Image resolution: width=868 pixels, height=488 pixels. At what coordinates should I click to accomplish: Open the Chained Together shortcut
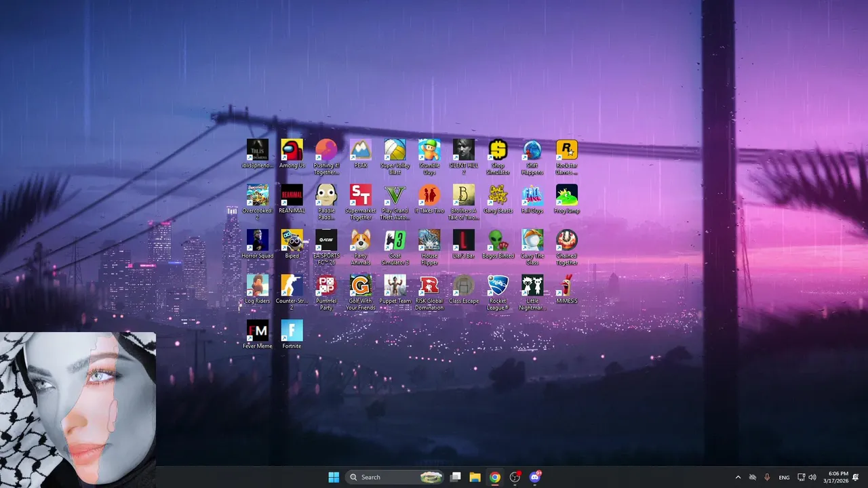tap(567, 247)
